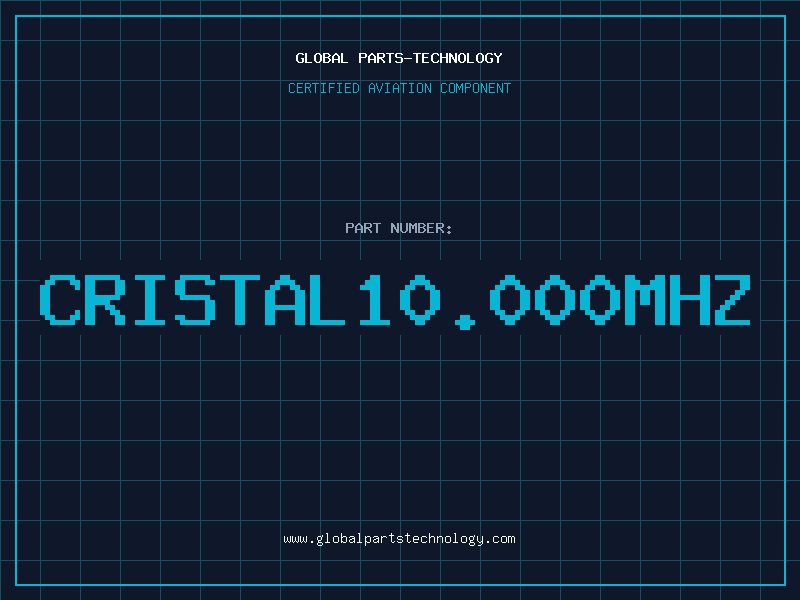Screen dimensions: 800x600
Task: Click the word NUMBER: in the label
Action: (421, 228)
